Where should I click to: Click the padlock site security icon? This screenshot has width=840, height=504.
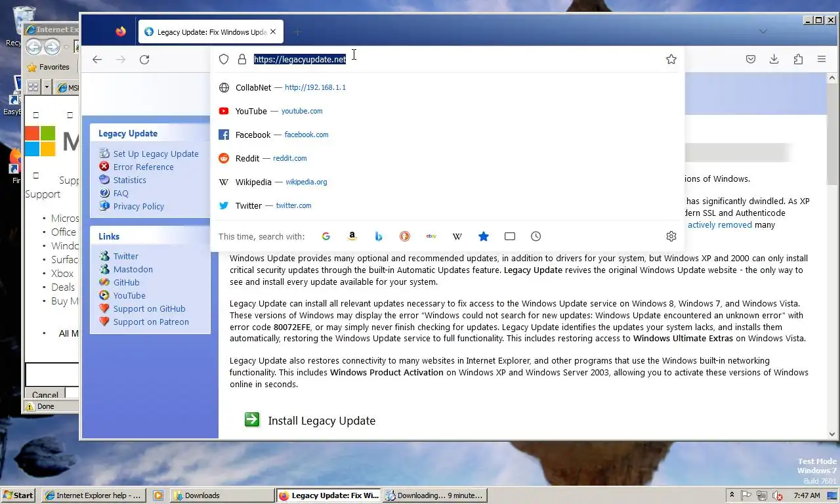coord(242,59)
